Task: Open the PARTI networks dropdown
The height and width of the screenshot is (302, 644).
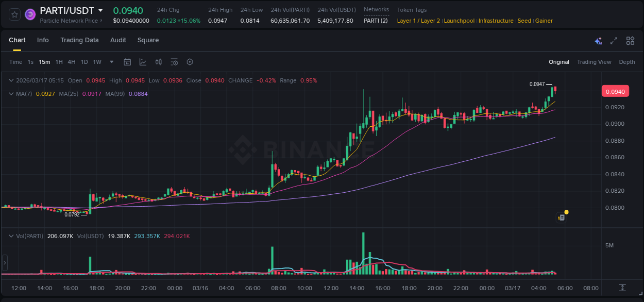Action: point(377,20)
